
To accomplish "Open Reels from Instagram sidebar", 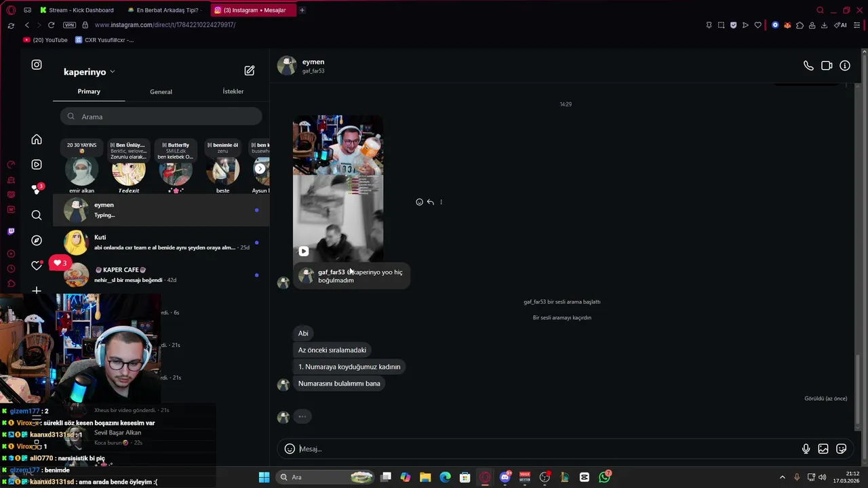I will (37, 165).
